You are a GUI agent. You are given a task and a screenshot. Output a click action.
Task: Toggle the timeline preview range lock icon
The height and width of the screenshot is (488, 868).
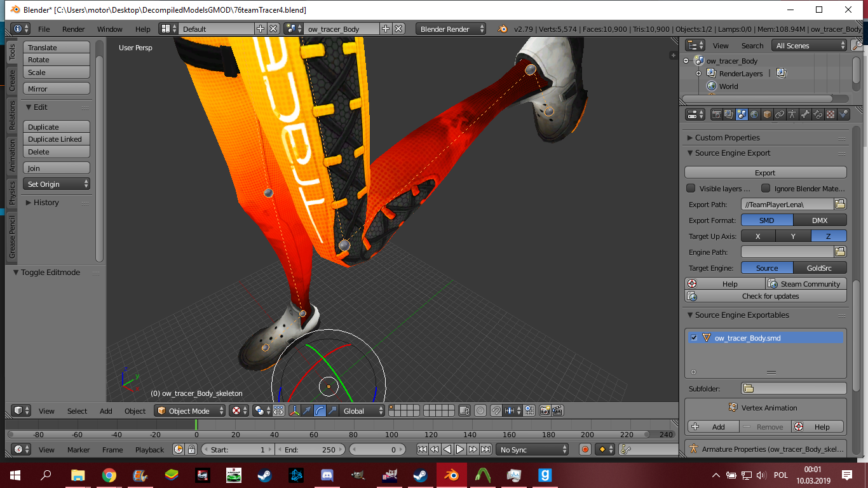pyautogui.click(x=191, y=449)
